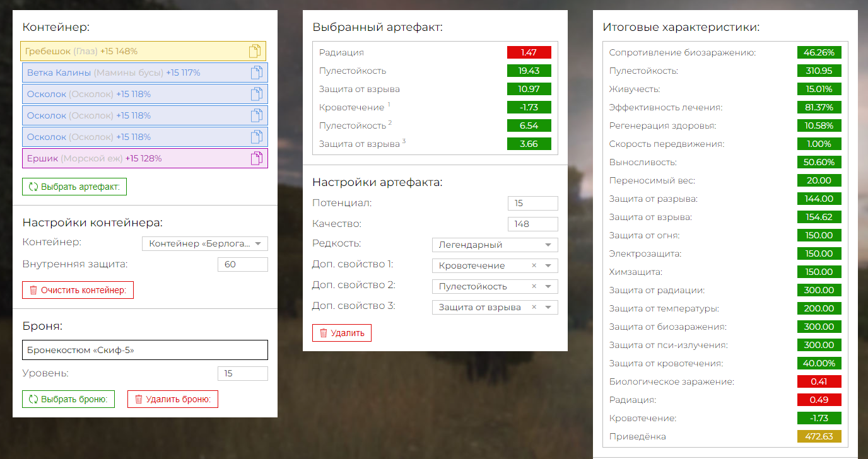This screenshot has width=868, height=459.
Task: Click the Удалить artifact button
Action: [x=342, y=333]
